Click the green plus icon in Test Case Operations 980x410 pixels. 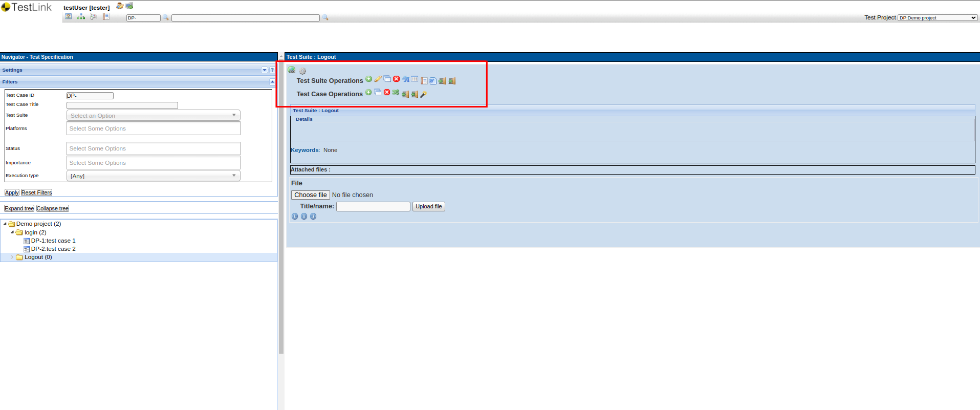[x=368, y=92]
